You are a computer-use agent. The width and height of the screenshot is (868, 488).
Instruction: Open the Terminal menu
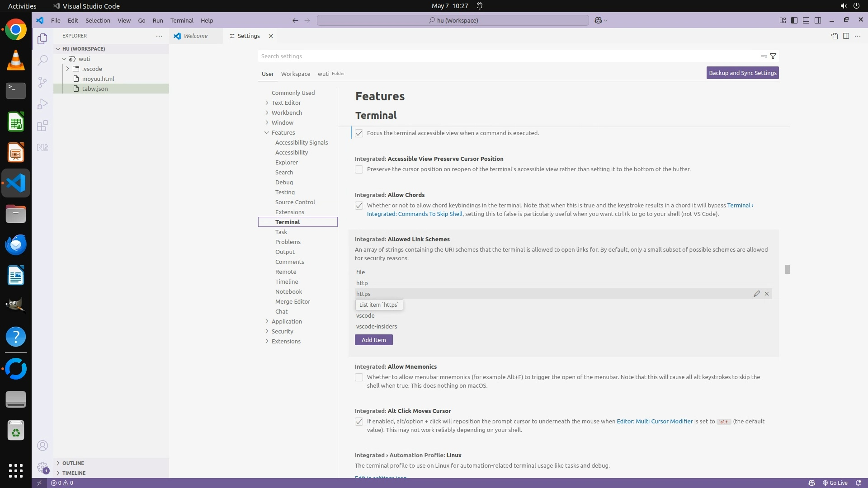click(x=182, y=20)
